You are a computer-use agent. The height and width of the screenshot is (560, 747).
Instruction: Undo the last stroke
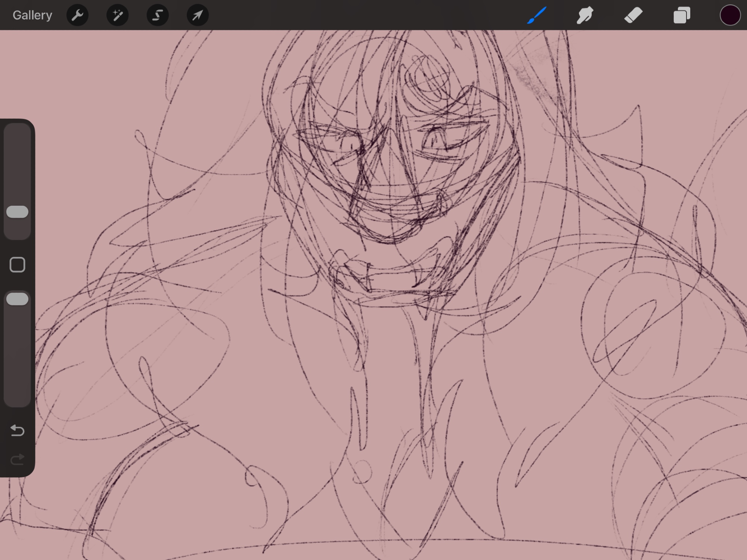(x=18, y=430)
